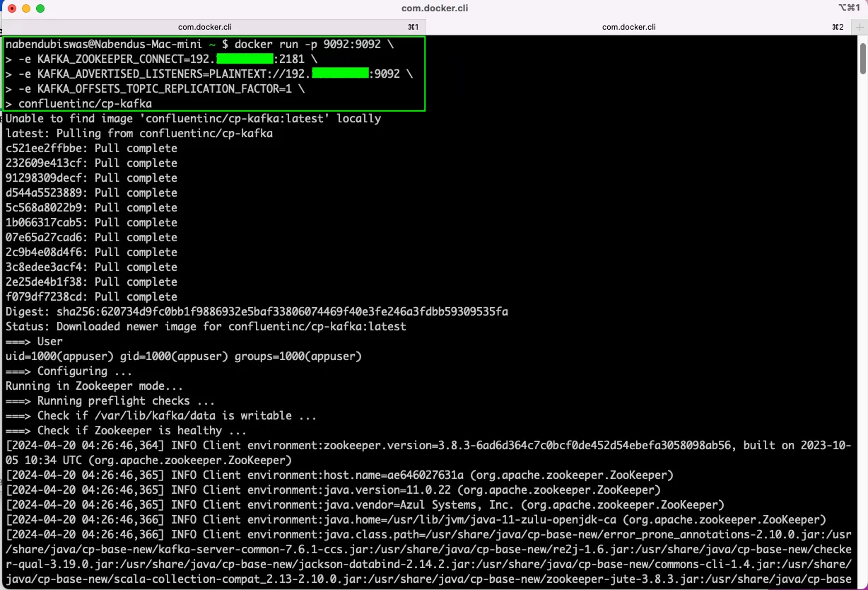Click the 1b066317cab5 Pull complete line
The width and height of the screenshot is (868, 590).
[x=91, y=222]
